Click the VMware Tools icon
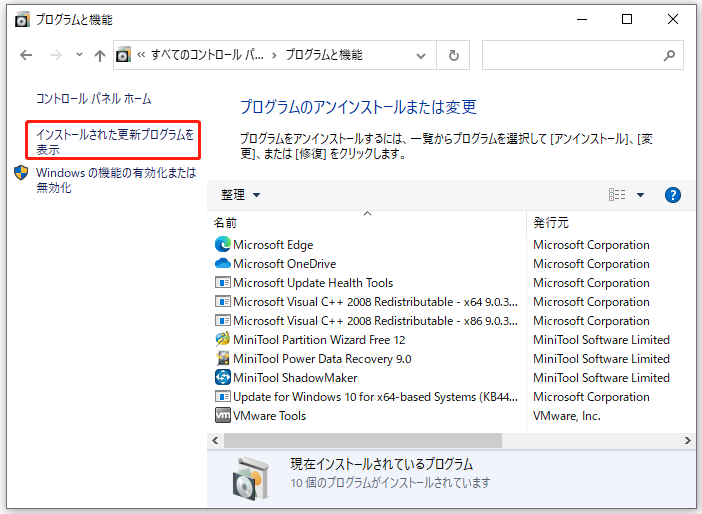The height and width of the screenshot is (514, 702). click(223, 415)
